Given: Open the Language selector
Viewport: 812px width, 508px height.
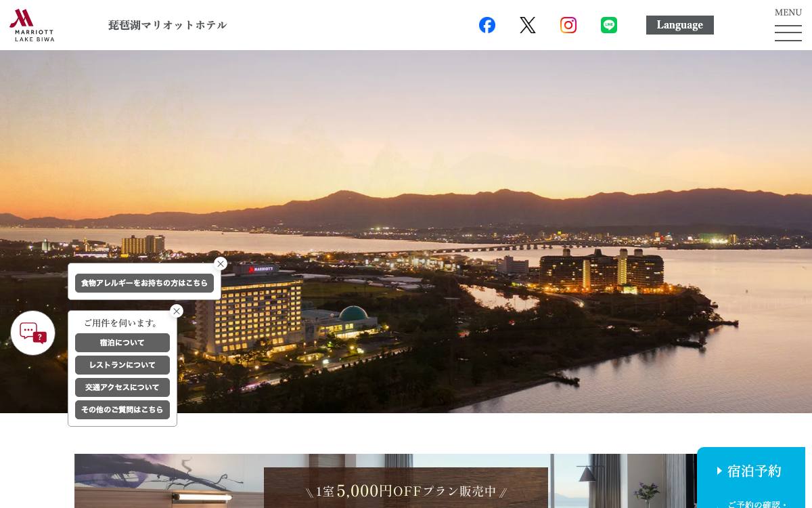Looking at the screenshot, I should pyautogui.click(x=680, y=25).
